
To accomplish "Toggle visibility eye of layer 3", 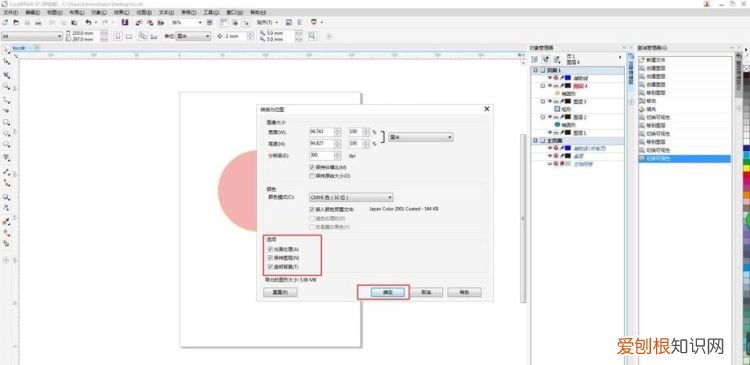I will [x=550, y=101].
